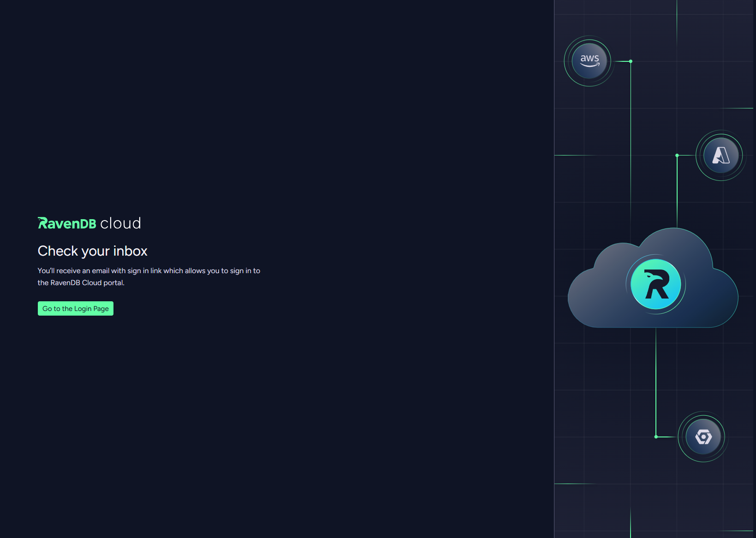Click the Google Cloud hexagon icon

click(703, 436)
